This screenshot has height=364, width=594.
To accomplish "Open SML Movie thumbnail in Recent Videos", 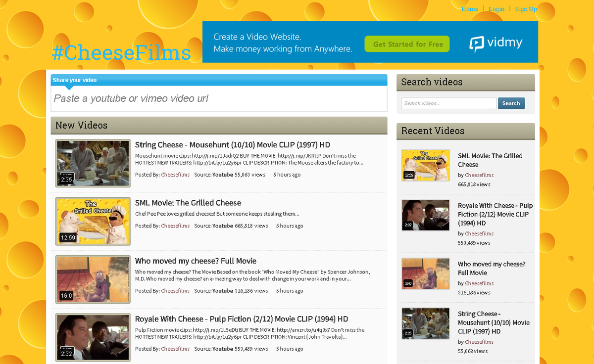I will click(426, 165).
